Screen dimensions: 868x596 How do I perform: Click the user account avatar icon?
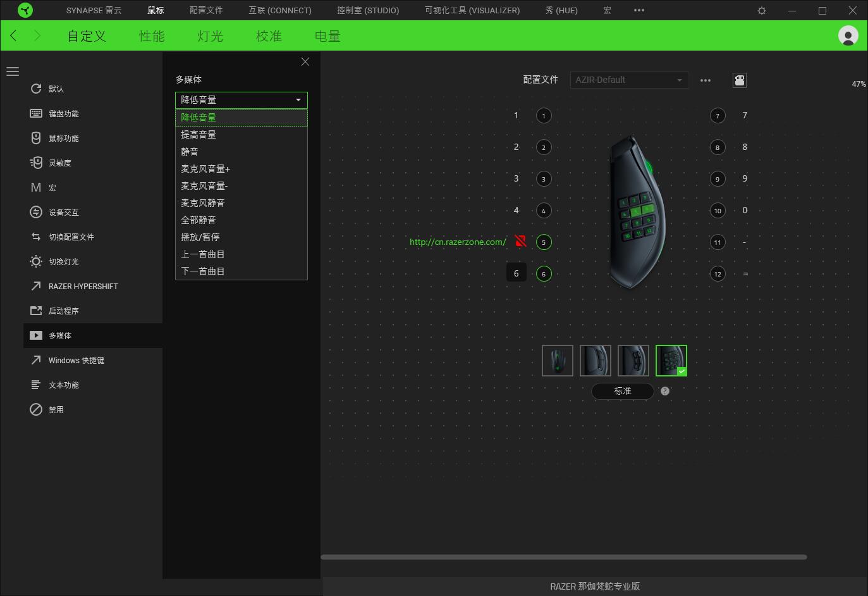pyautogui.click(x=848, y=35)
